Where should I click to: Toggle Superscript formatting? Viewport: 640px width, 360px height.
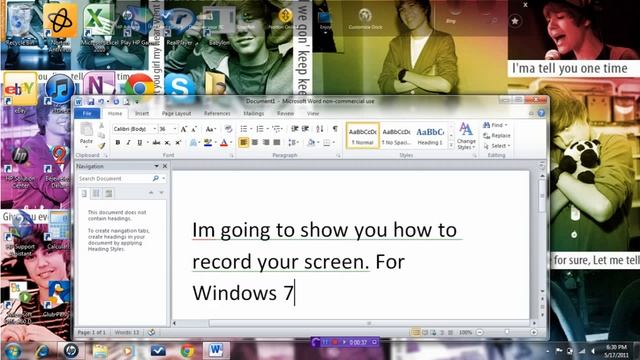pos(178,142)
